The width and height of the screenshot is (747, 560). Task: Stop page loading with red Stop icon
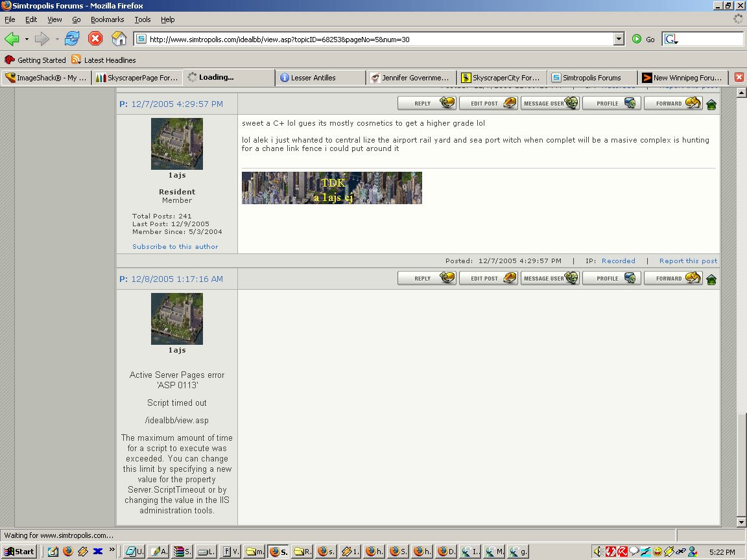click(x=95, y=39)
